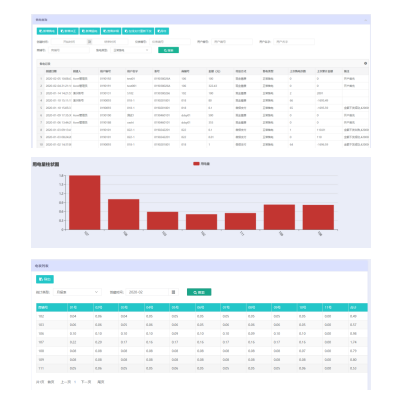Open the report type dropdown in the meter list panel
Screen dimensions: 417x396
pyautogui.click(x=77, y=292)
